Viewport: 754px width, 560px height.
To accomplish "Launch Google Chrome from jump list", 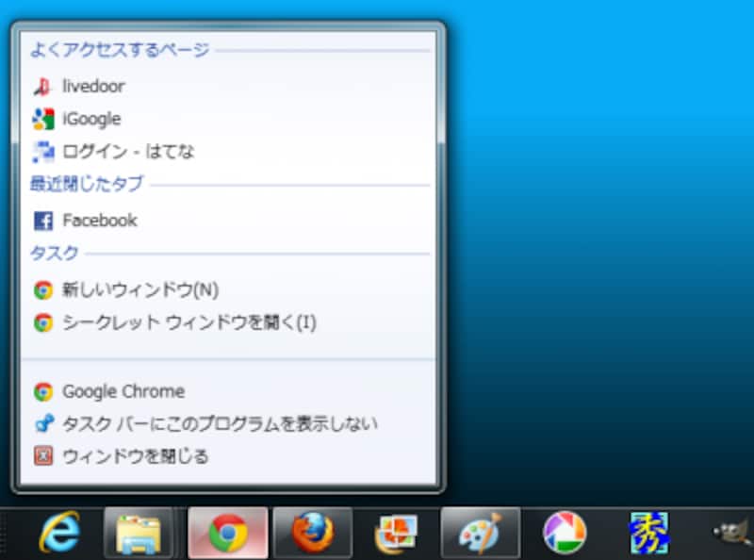I will (228, 391).
